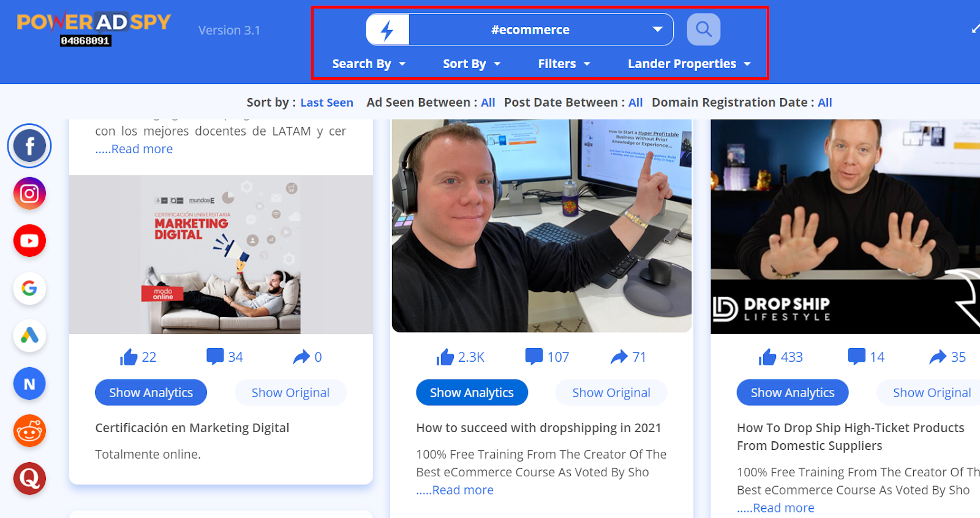The image size is (980, 518).
Task: Show Analytics for Certificación en Marketing Digital
Action: pos(151,392)
